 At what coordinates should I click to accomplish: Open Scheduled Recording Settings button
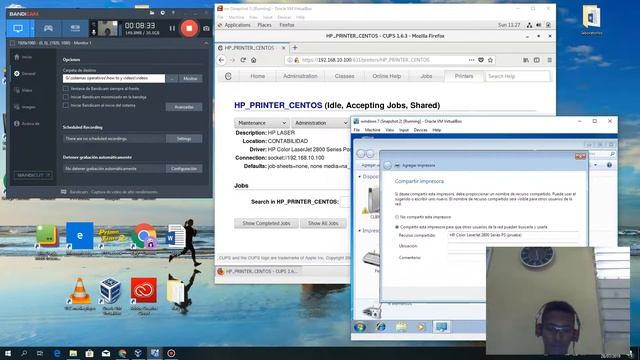point(184,139)
